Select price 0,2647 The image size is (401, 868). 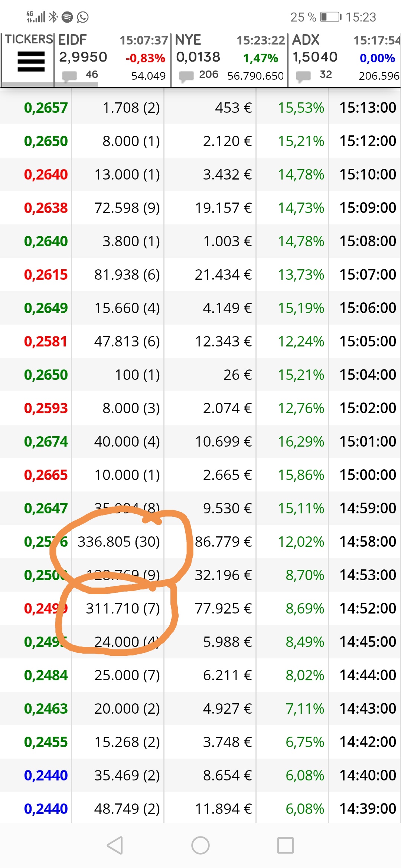(x=46, y=508)
